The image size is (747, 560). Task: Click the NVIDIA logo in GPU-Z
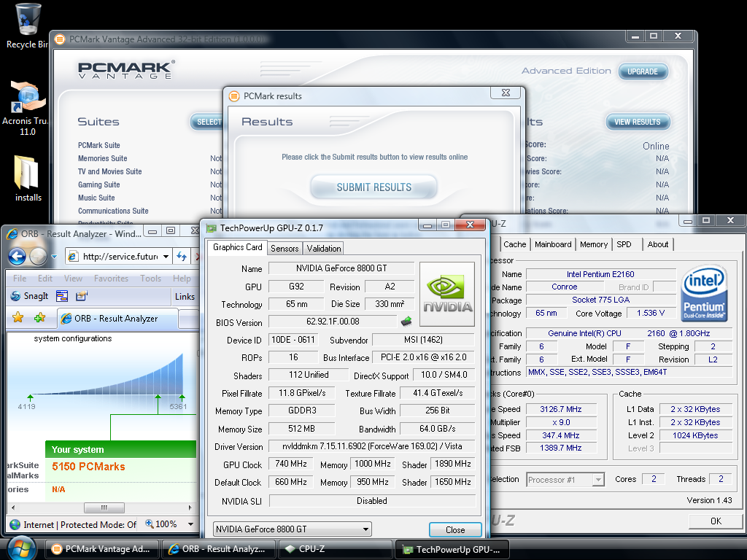coord(447,294)
